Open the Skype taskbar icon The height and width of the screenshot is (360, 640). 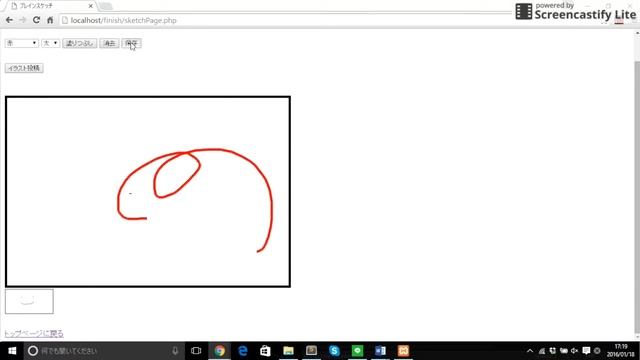(x=334, y=351)
